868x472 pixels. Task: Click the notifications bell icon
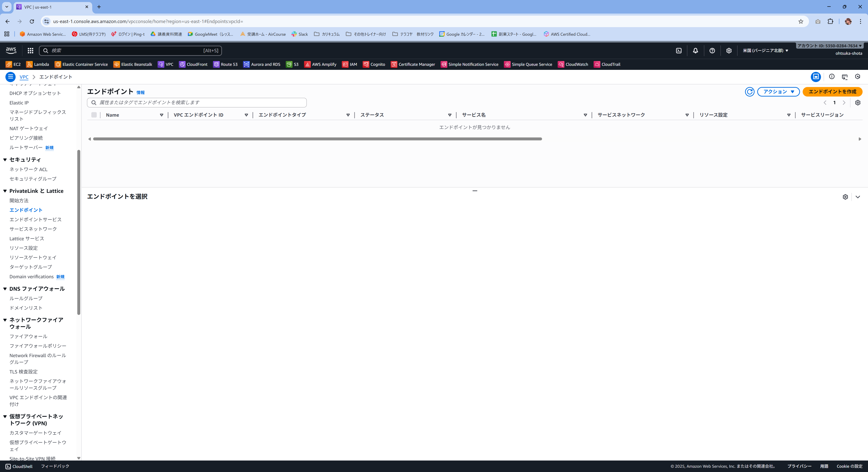pos(696,51)
